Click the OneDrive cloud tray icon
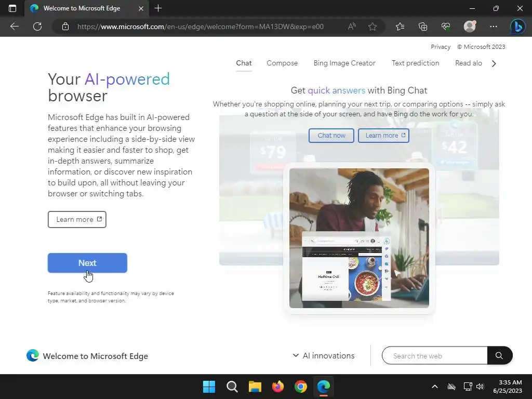532x399 pixels. tap(451, 387)
